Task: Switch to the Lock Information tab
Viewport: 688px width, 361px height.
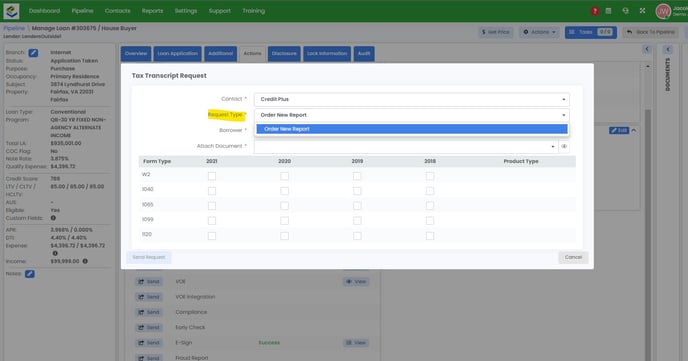Action: (327, 54)
